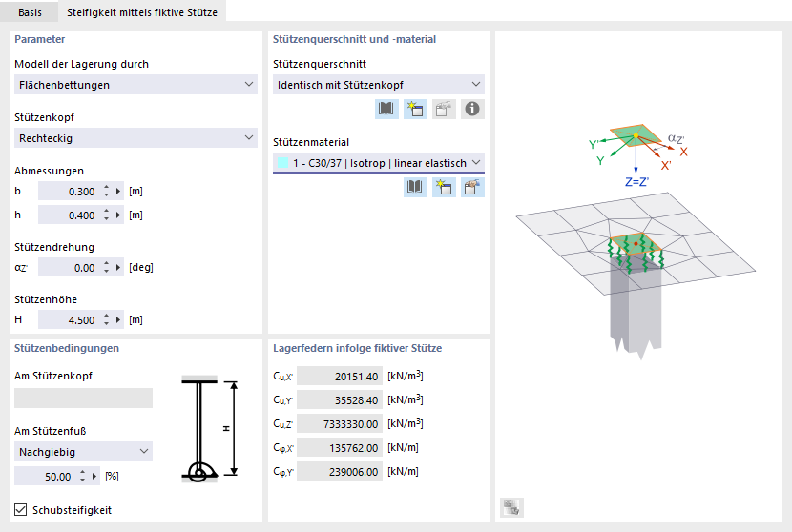This screenshot has width=792, height=532.
Task: Click the Parameter section heading
Action: tap(40, 39)
